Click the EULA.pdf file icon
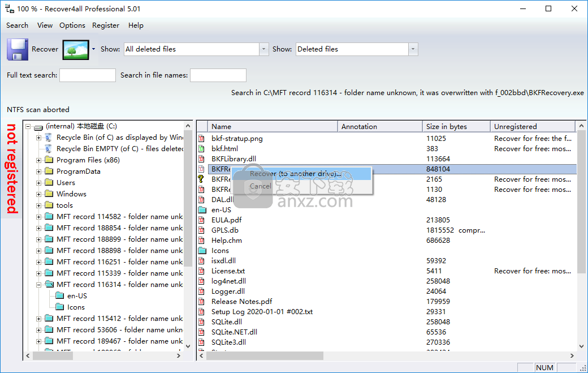 point(201,220)
